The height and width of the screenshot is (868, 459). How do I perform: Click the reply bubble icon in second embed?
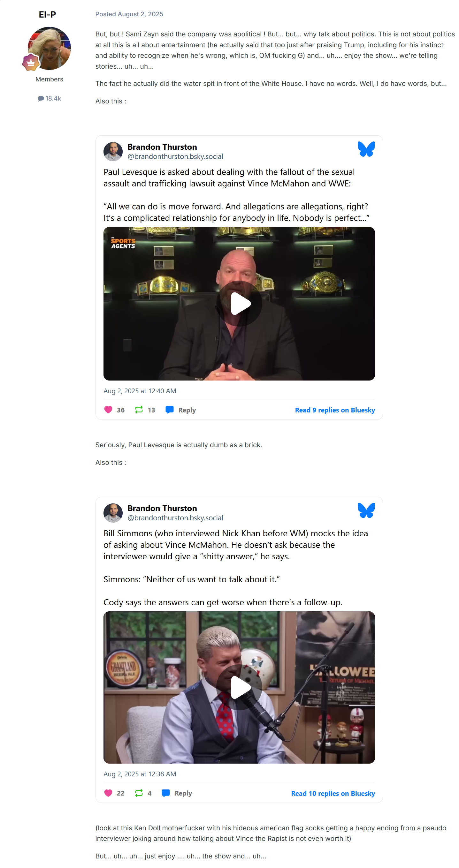pos(165,793)
